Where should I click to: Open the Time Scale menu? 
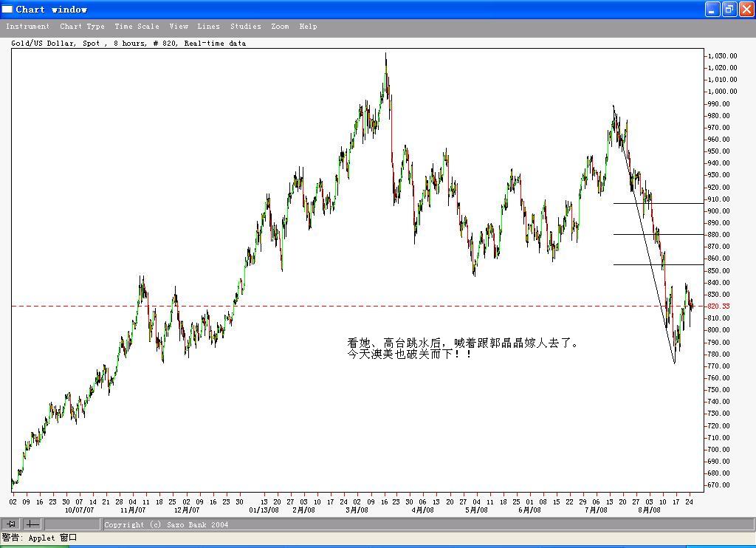[137, 27]
